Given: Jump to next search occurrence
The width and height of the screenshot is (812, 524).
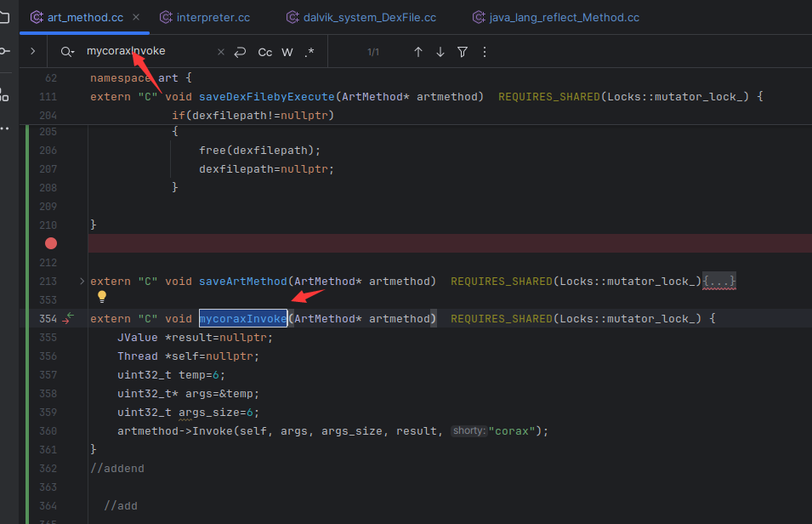Looking at the screenshot, I should (440, 52).
